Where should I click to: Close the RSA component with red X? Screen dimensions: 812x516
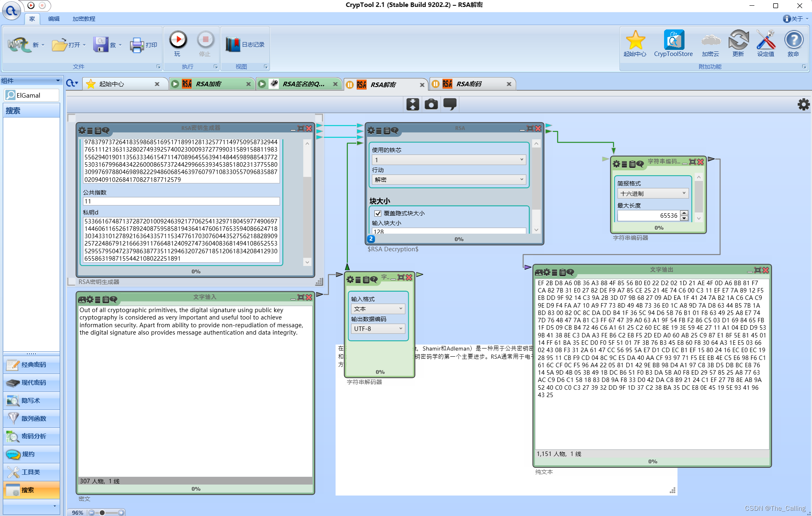click(538, 128)
